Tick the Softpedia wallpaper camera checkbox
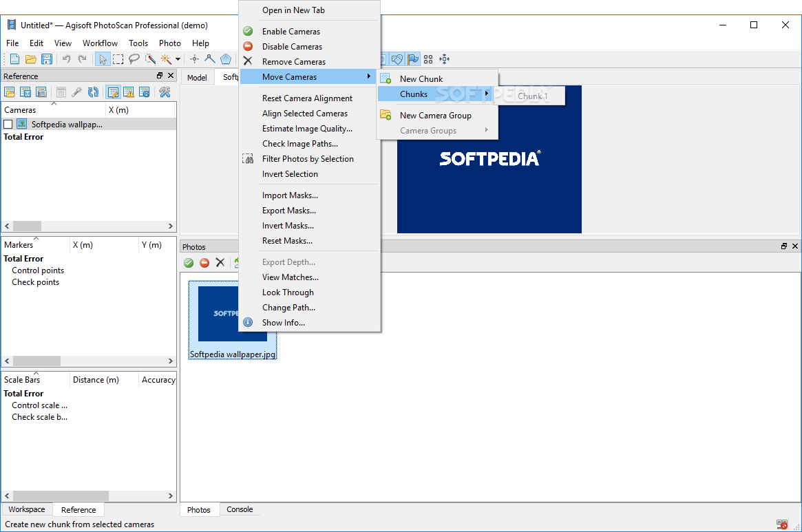Image resolution: width=802 pixels, height=532 pixels. [x=8, y=125]
